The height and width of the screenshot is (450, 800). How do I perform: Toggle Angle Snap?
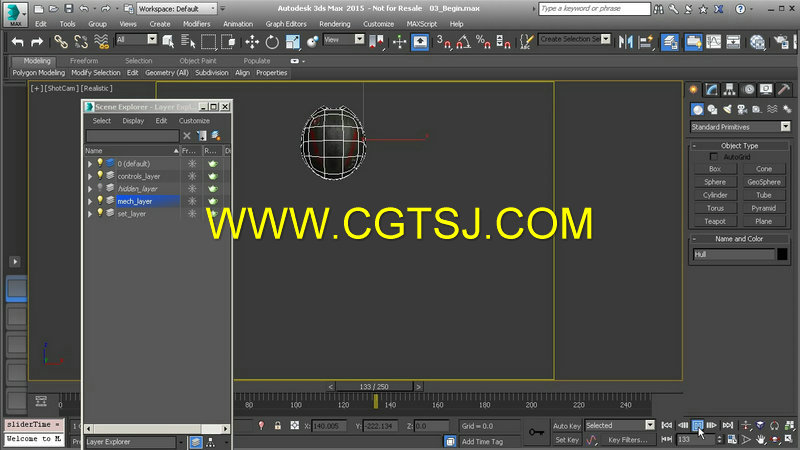point(463,42)
